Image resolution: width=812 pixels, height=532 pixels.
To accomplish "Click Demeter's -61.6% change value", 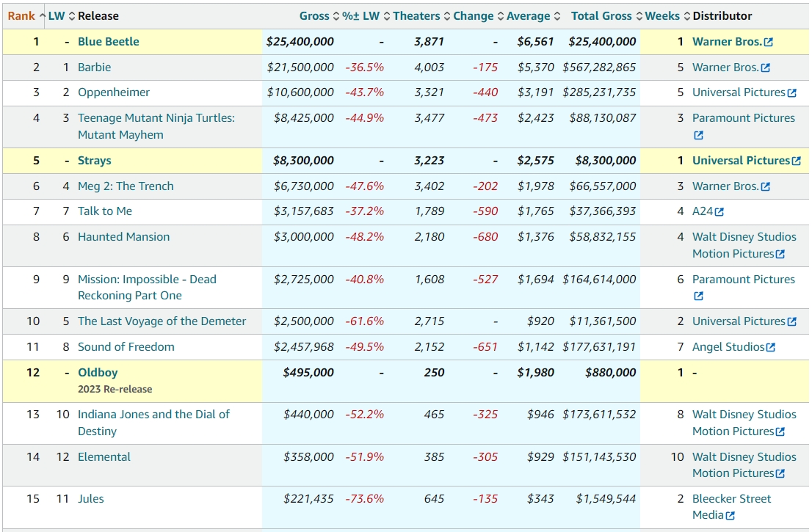I will coord(365,321).
